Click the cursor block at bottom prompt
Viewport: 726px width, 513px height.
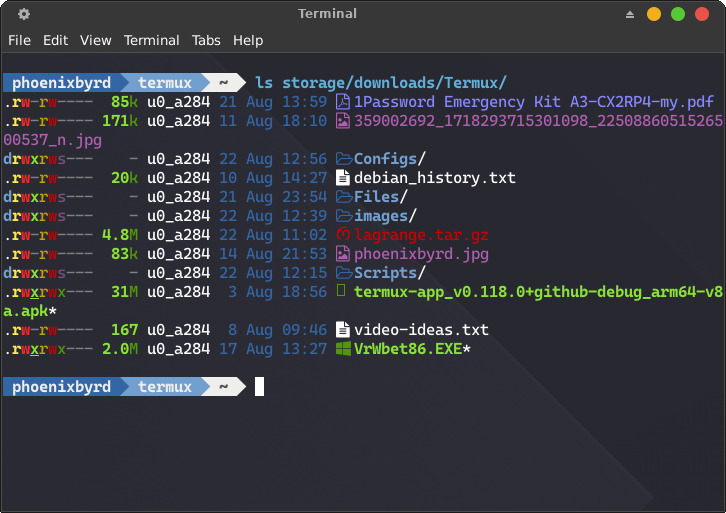(x=259, y=387)
